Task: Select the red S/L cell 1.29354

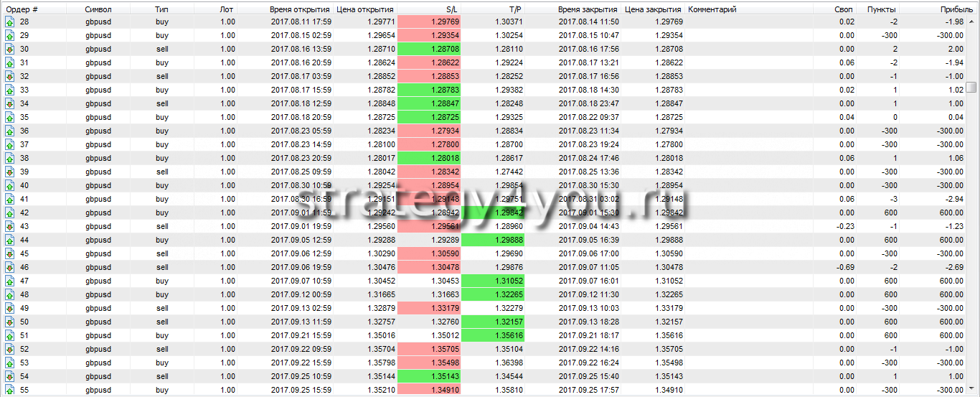Action: click(x=428, y=36)
